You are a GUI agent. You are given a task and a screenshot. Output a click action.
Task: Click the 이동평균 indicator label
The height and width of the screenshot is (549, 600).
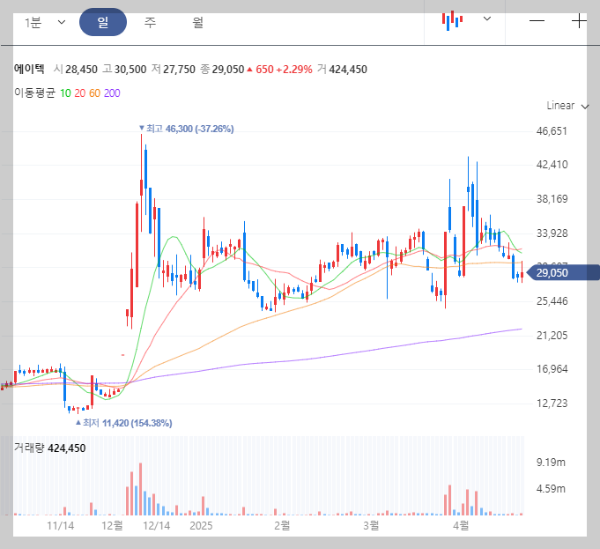tap(35, 93)
